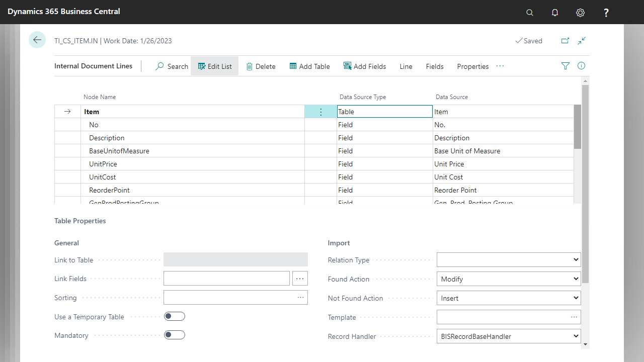Screen dimensions: 644x362
Task: Click the Data Source Type cell for Item
Action: pos(384,112)
